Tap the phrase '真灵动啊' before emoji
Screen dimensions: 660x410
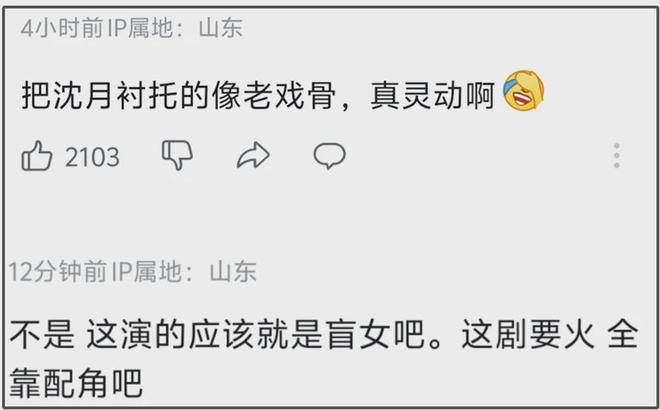432,96
